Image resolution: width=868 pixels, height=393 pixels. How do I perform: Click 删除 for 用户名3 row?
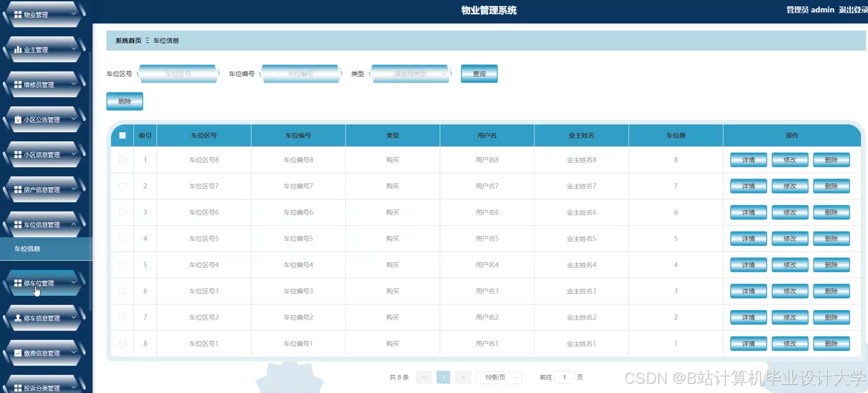click(831, 291)
